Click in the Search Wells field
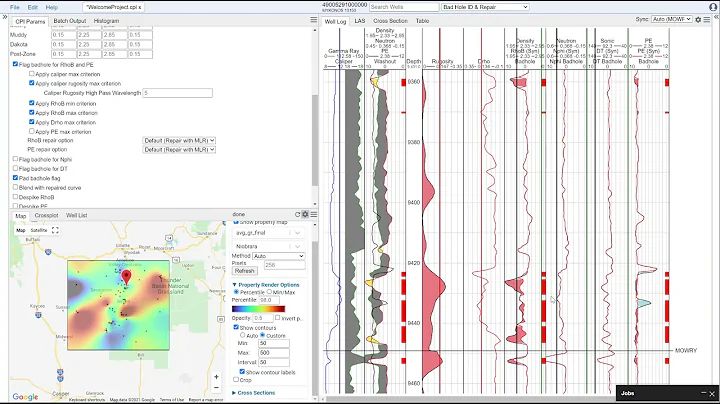The image size is (720, 404). coord(404,7)
